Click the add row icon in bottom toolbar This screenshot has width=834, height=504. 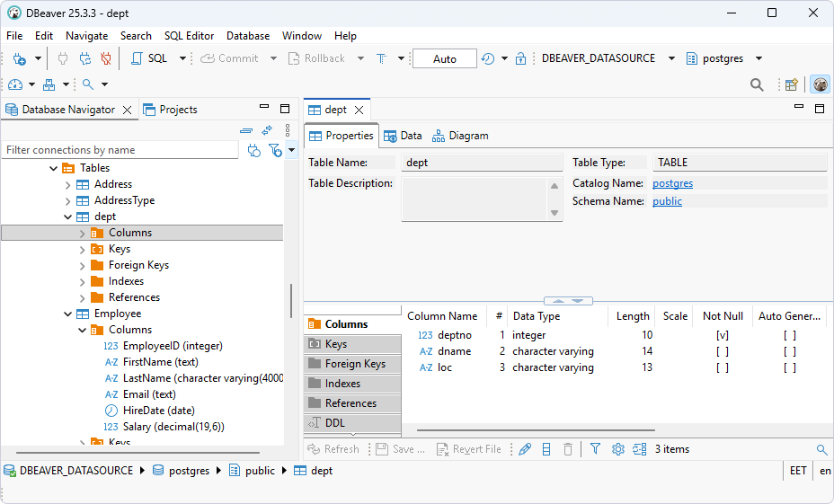click(x=546, y=449)
